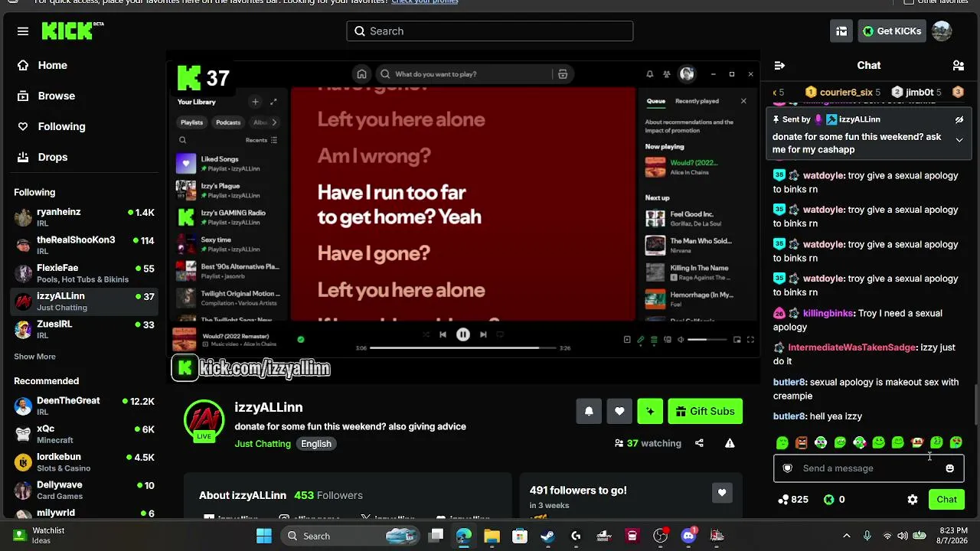Image resolution: width=980 pixels, height=551 pixels.
Task: Open the Windows Start menu
Action: [263, 536]
